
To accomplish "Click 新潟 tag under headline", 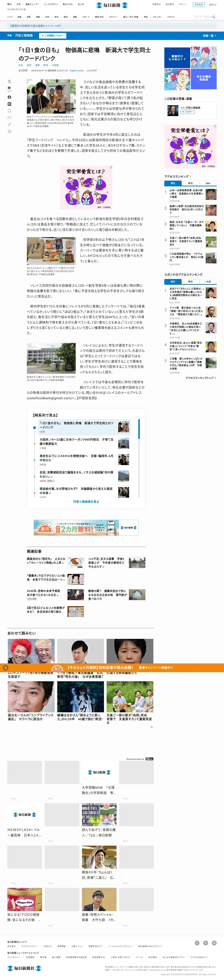I will point(46,65).
